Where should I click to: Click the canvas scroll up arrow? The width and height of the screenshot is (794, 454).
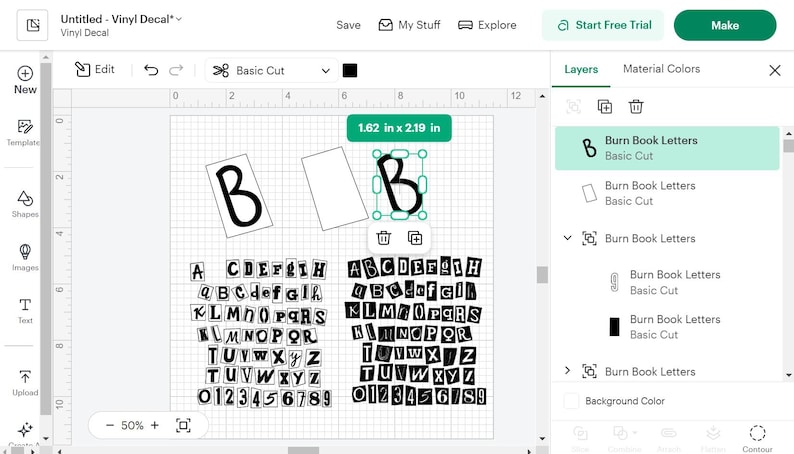(x=542, y=96)
